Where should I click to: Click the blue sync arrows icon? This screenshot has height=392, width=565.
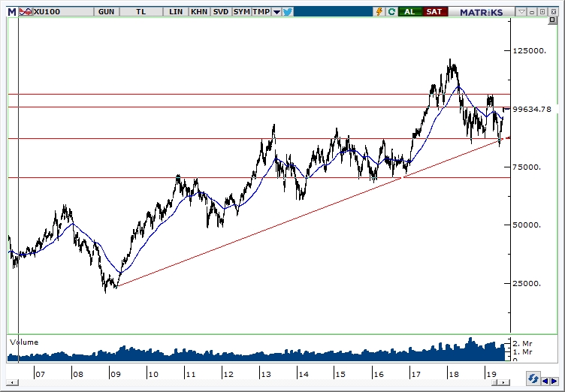[533, 379]
